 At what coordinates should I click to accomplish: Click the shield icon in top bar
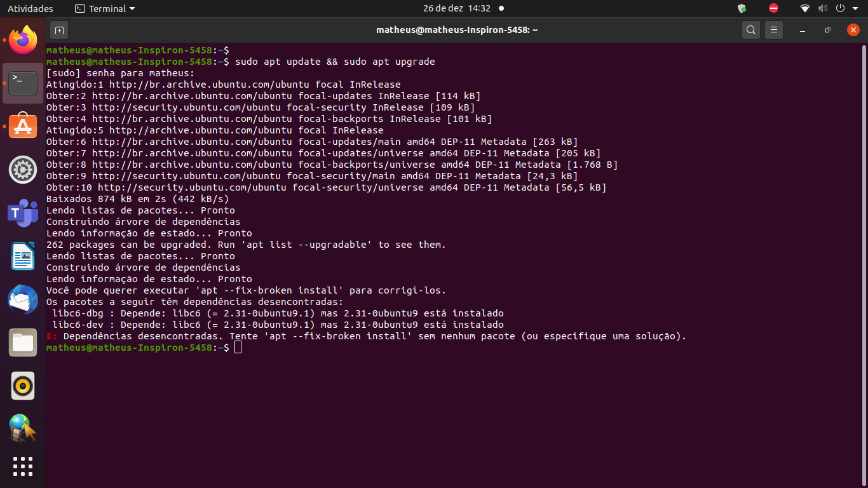pyautogui.click(x=742, y=8)
